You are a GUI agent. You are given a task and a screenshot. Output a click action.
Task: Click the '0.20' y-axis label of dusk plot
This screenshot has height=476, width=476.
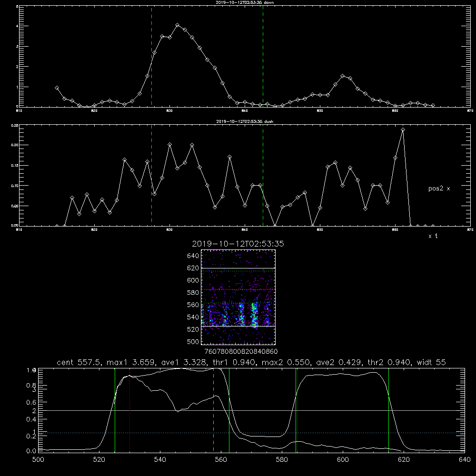click(15, 145)
